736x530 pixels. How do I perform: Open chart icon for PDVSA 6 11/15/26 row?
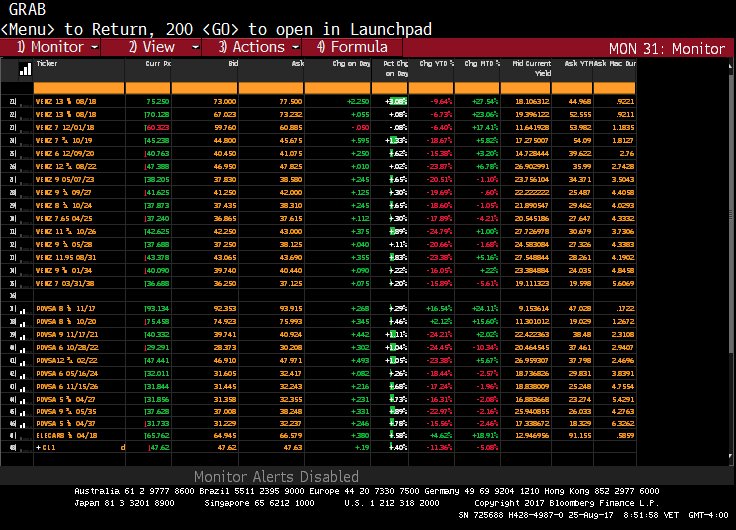tap(23, 388)
